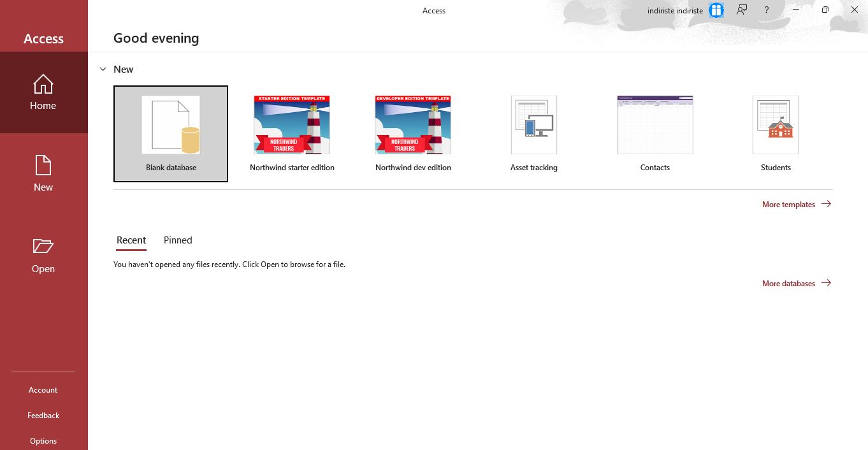Screen dimensions: 868x450
Task: Pick the Asset tracking template
Action: tap(534, 134)
